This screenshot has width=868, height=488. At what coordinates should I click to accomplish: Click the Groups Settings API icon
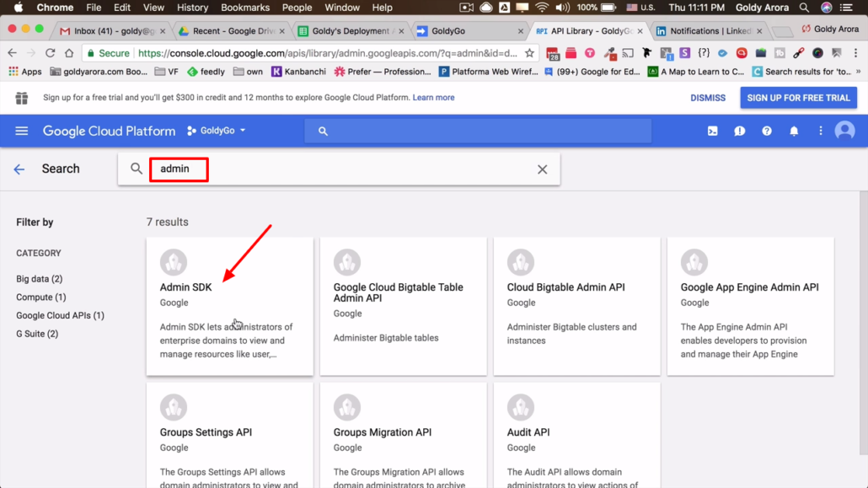click(174, 407)
